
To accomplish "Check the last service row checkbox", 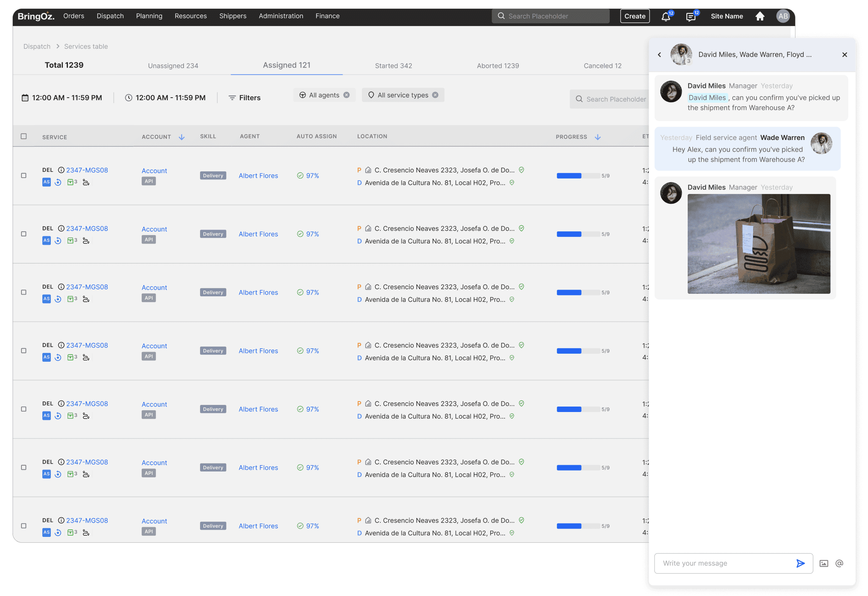I will (x=24, y=526).
